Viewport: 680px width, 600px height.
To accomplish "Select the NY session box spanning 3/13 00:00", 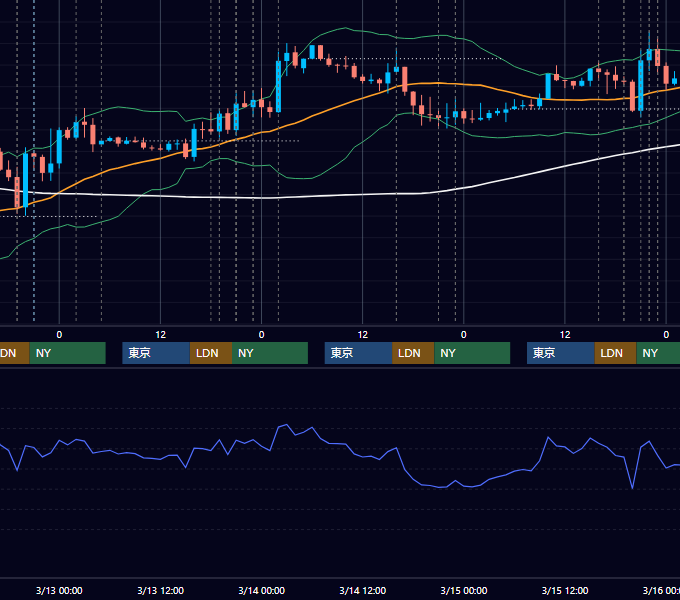I will [68, 353].
